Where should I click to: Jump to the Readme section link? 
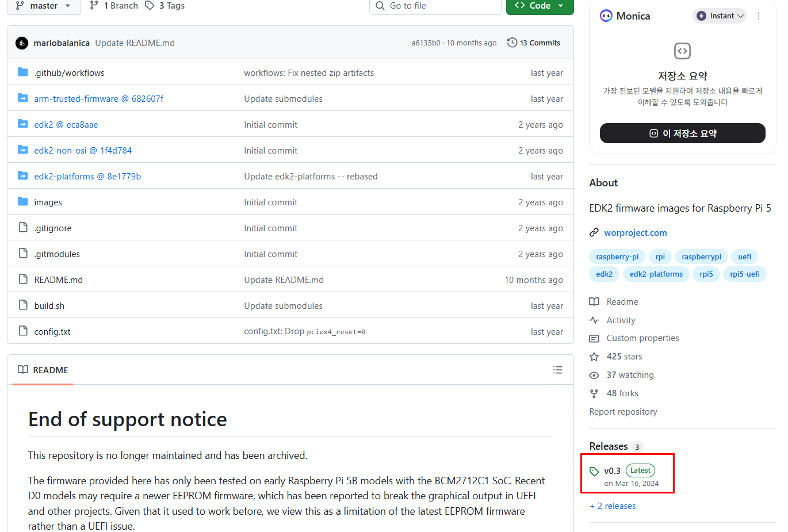(x=614, y=302)
